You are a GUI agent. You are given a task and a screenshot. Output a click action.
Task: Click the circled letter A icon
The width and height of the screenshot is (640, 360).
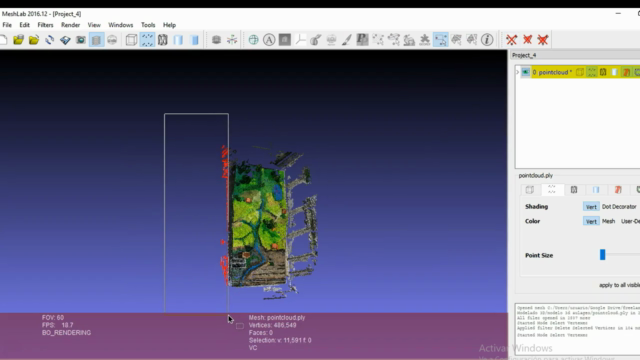269,40
